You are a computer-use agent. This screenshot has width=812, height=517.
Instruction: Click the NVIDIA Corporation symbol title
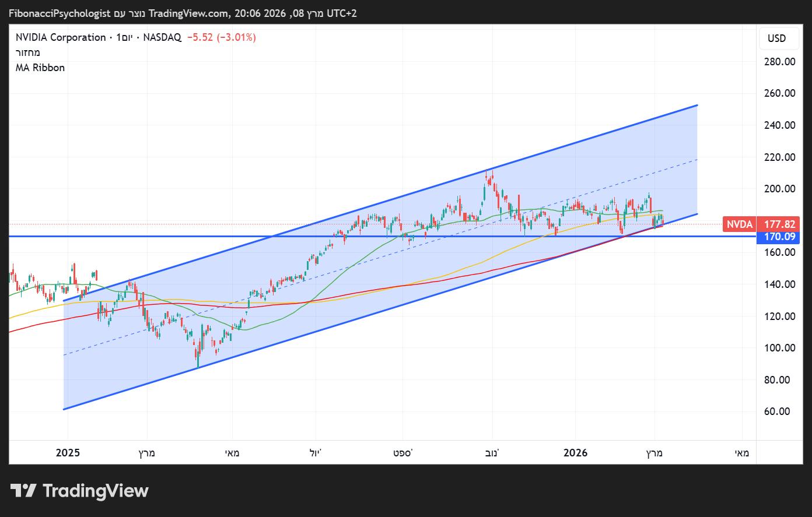pos(61,37)
